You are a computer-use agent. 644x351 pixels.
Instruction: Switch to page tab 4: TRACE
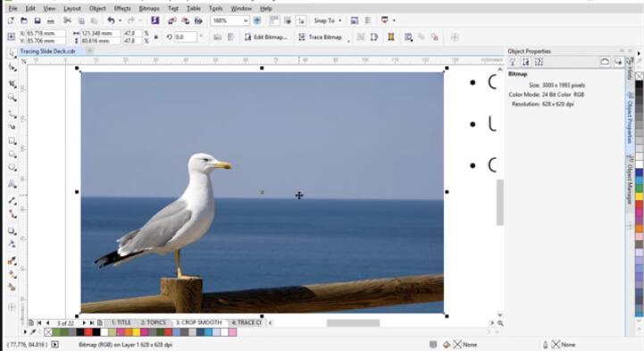coord(247,322)
